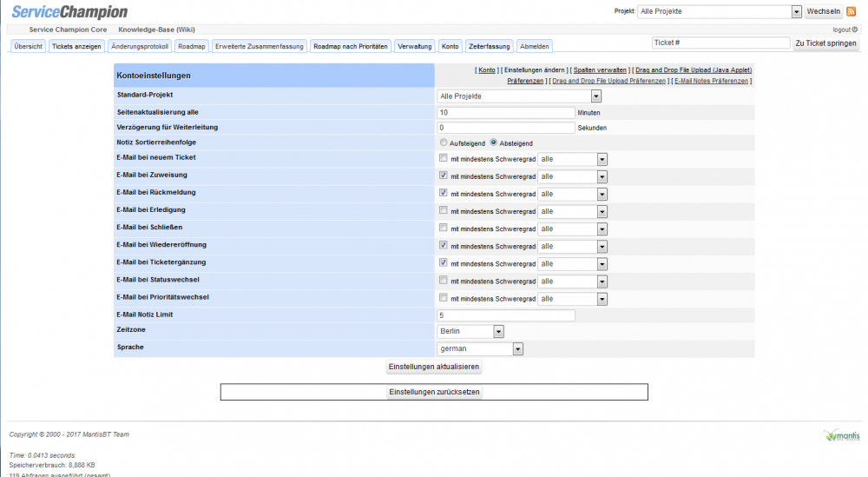Click Einstellungen zurücksetzen button
The height and width of the screenshot is (477, 868).
[434, 392]
